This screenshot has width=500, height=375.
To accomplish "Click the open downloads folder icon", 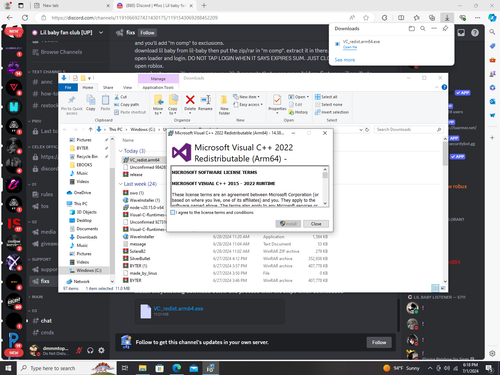I will click(412, 29).
